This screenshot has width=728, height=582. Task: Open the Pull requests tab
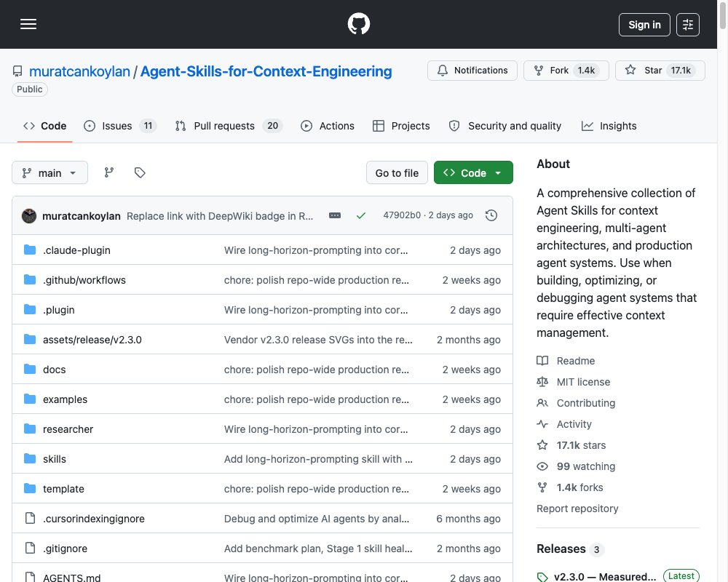click(x=229, y=126)
